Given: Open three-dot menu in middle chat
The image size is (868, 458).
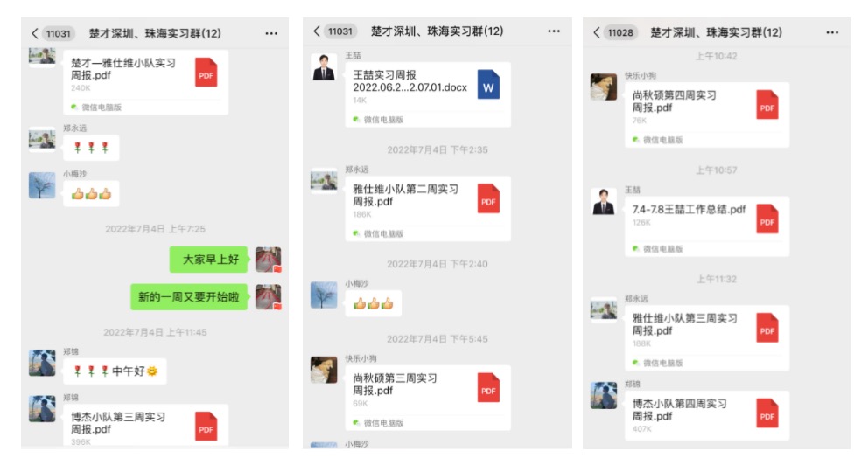Looking at the screenshot, I should tap(554, 31).
